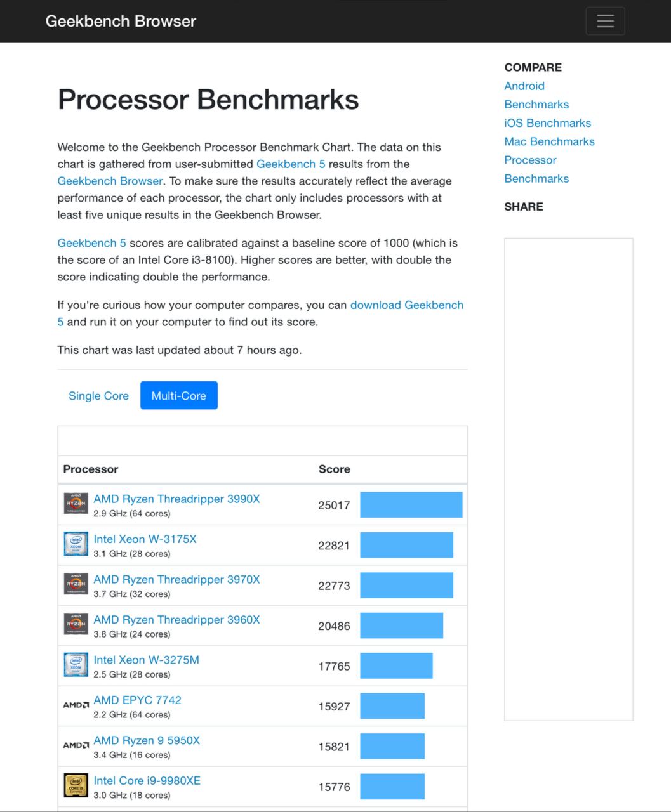This screenshot has width=671, height=812.
Task: Click the Intel Xeon W-3175X badge icon
Action: [76, 544]
